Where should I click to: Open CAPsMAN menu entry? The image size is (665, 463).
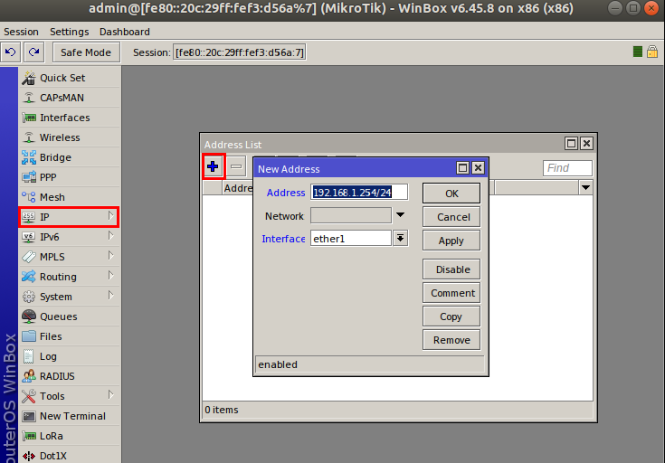click(x=70, y=98)
